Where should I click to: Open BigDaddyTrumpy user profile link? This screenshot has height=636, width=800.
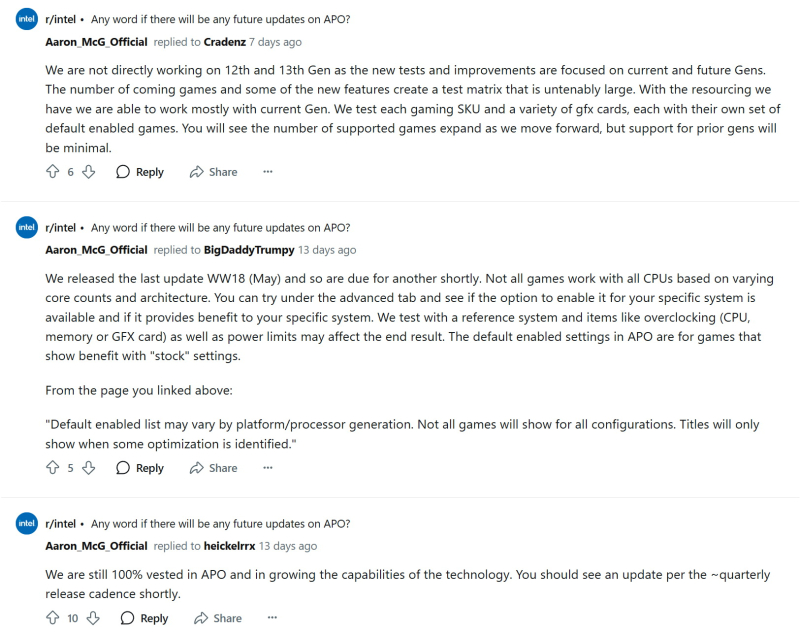[249, 250]
